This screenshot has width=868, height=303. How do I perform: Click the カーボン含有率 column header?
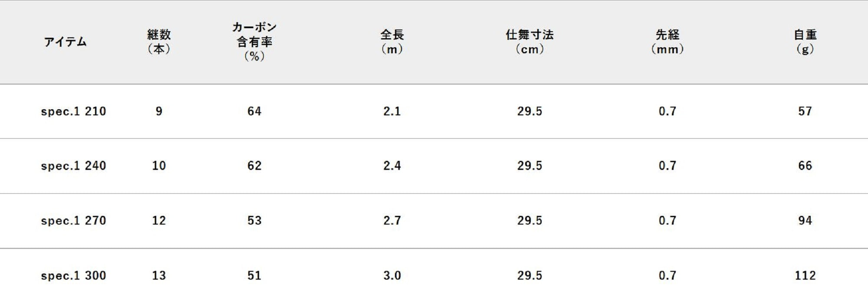pyautogui.click(x=254, y=42)
